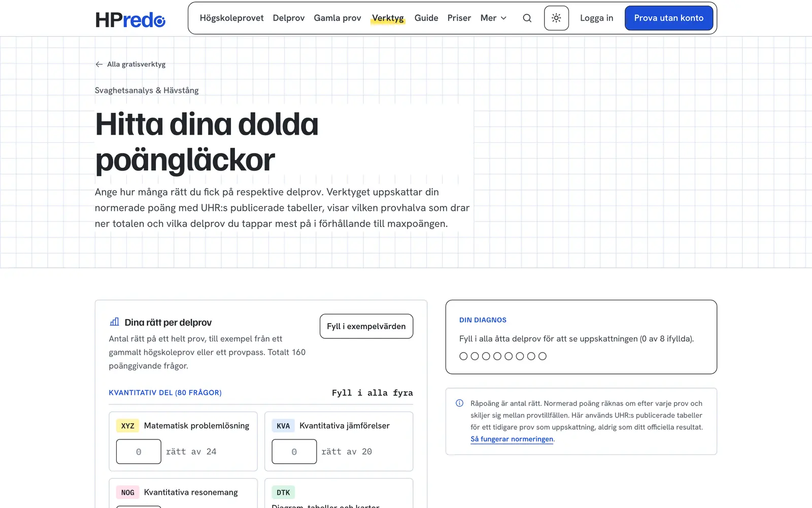Click the Prova utan konto button
This screenshot has width=812, height=508.
[669, 18]
